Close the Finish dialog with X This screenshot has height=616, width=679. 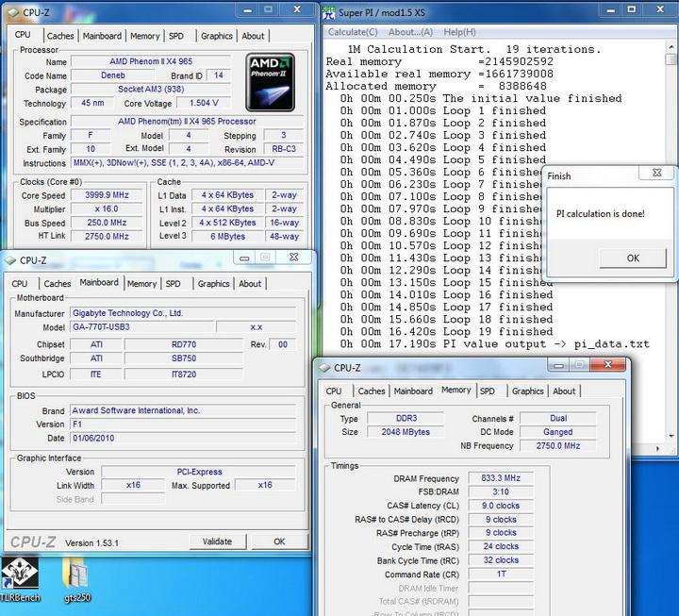click(x=657, y=173)
